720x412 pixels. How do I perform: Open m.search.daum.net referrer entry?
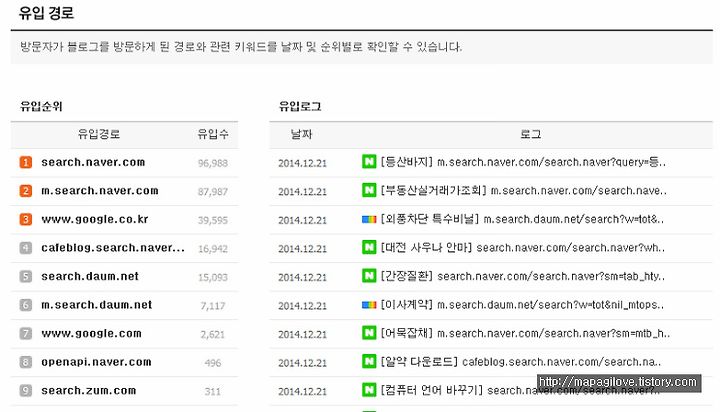pyautogui.click(x=96, y=305)
